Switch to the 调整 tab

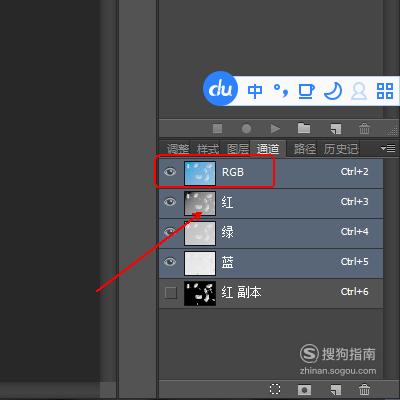click(178, 149)
